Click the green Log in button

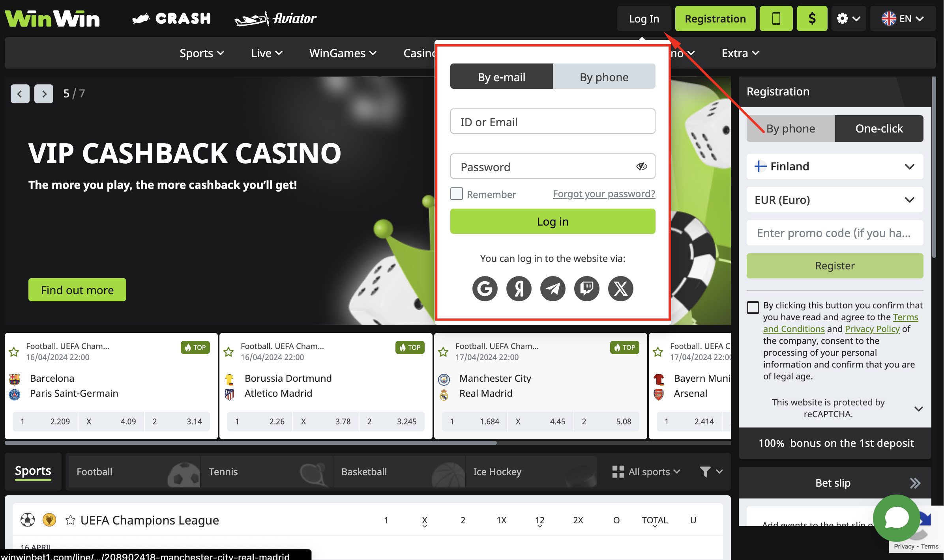[x=553, y=221]
